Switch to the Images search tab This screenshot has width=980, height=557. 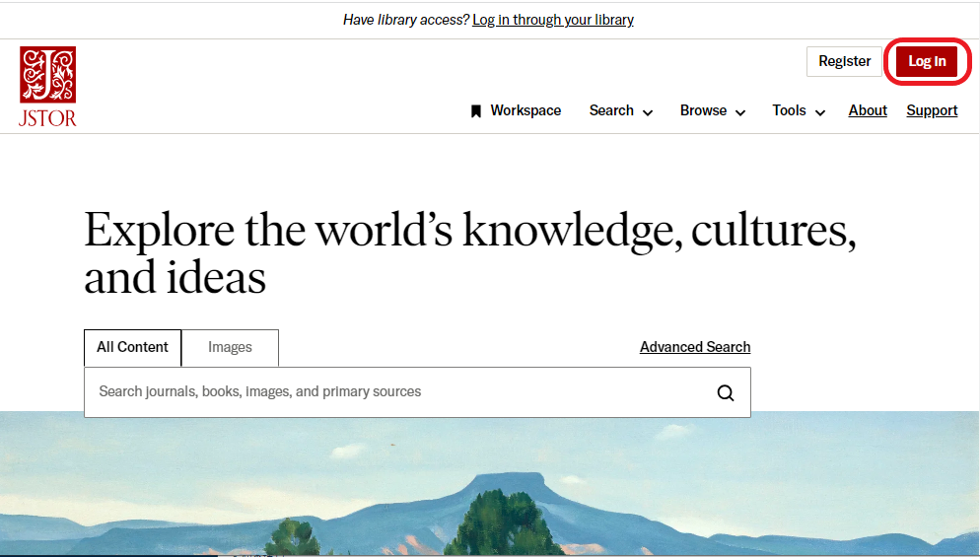pyautogui.click(x=230, y=348)
